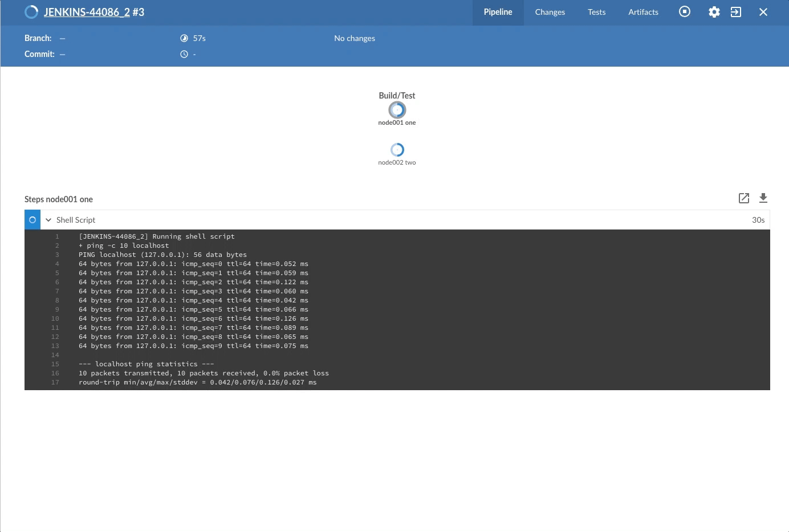Viewport: 789px width, 532px height.
Task: Select the node001 one stage circle
Action: pyautogui.click(x=397, y=110)
